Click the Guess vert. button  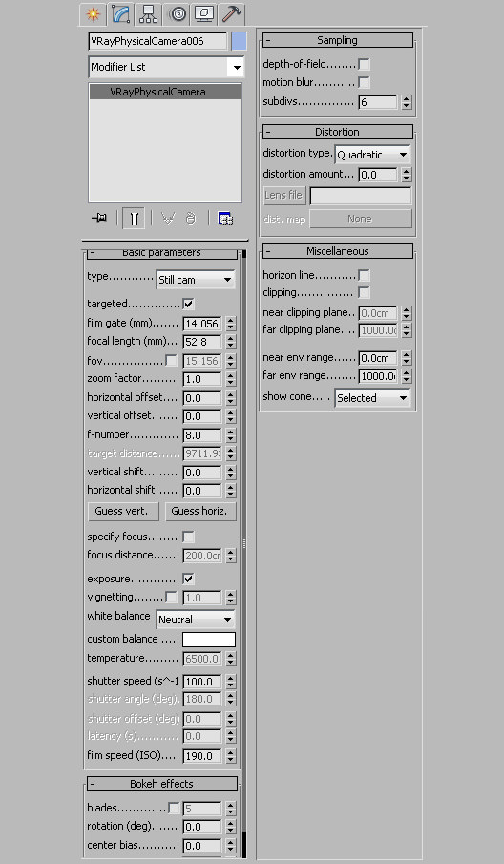(123, 512)
